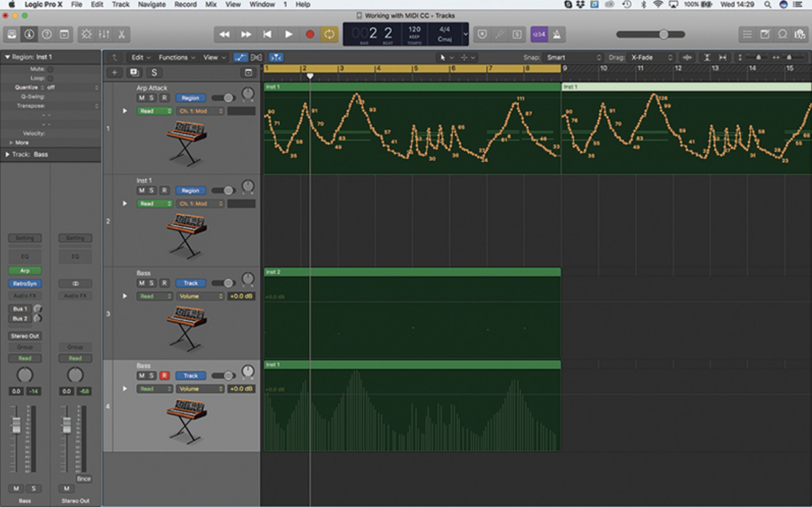Open Smart Controls dial icon
Image resolution: width=812 pixels, height=507 pixels.
click(87, 34)
